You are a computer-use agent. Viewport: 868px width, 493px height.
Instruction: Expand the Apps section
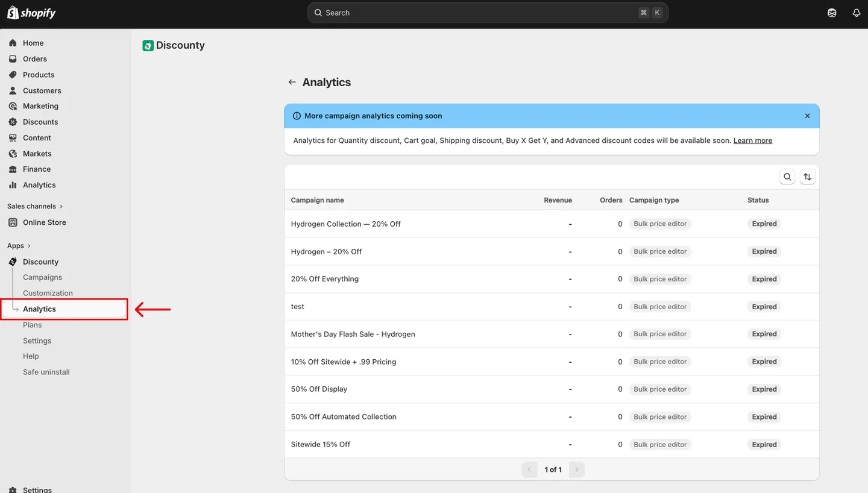click(19, 246)
